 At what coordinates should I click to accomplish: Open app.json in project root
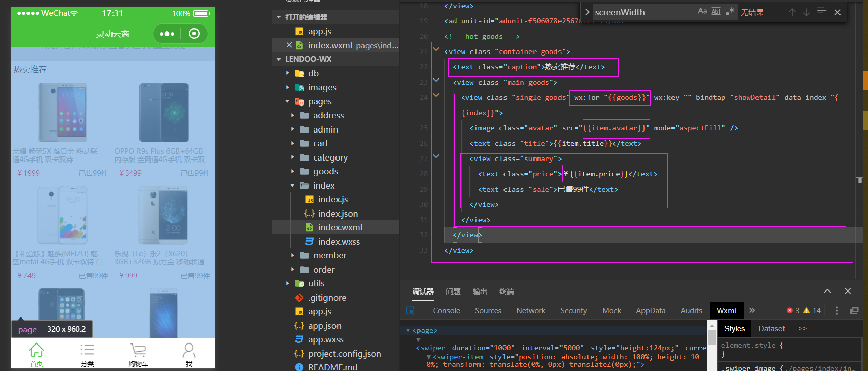324,326
